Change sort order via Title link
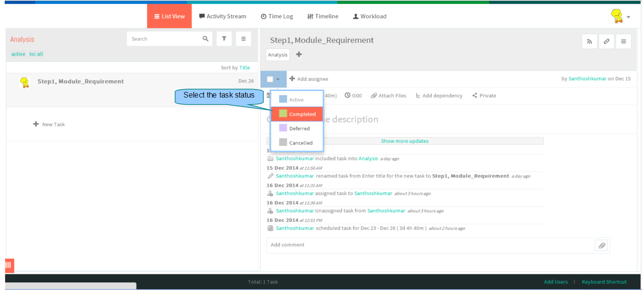Viewport: 644px width, 294px height. [x=244, y=68]
